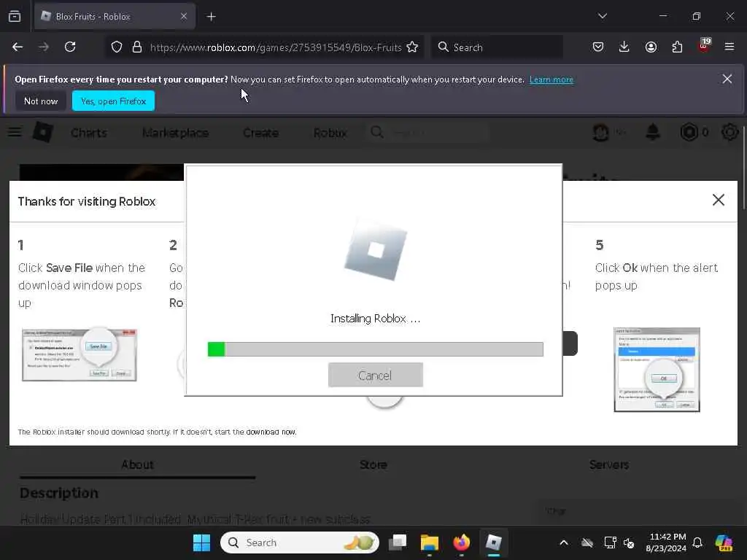
Task: Open the Firefox View button
Action: [x=15, y=16]
